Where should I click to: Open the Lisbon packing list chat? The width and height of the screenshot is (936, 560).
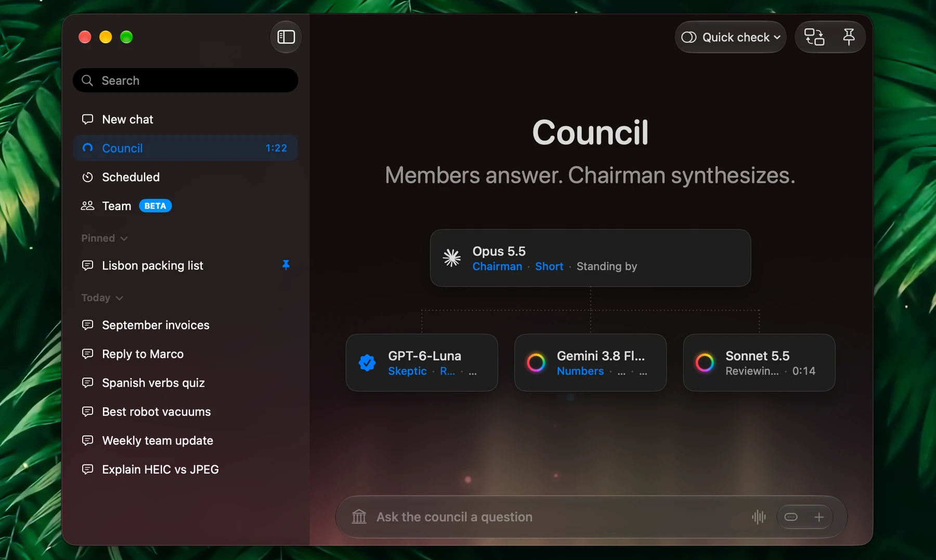[186, 266]
